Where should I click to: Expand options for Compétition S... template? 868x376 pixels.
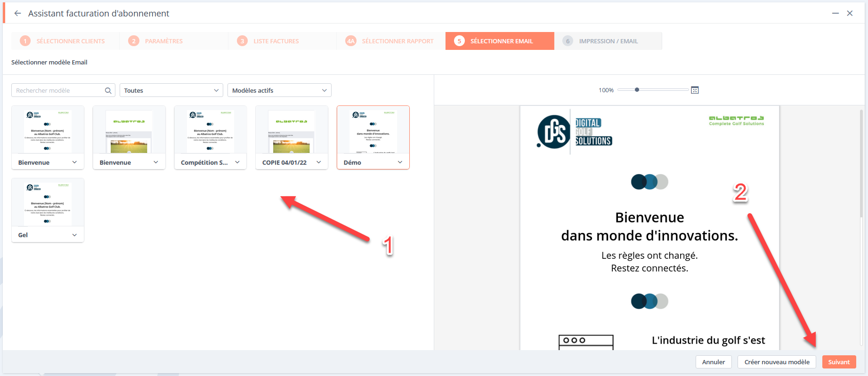(x=237, y=162)
